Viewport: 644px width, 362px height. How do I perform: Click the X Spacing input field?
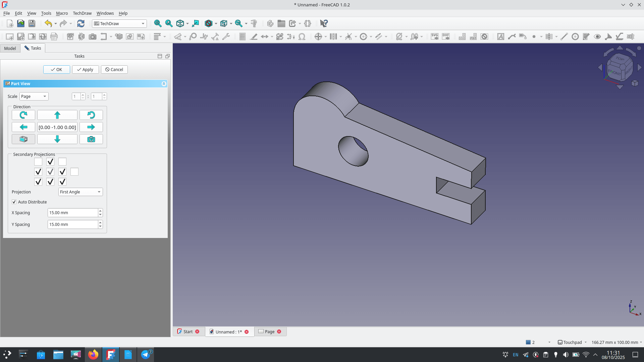click(x=72, y=213)
